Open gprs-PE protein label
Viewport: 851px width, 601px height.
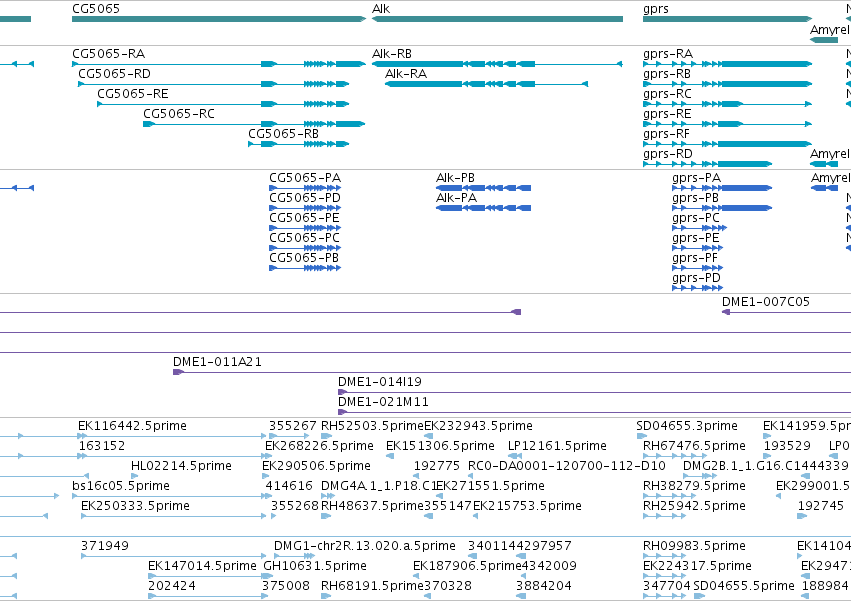tap(696, 239)
